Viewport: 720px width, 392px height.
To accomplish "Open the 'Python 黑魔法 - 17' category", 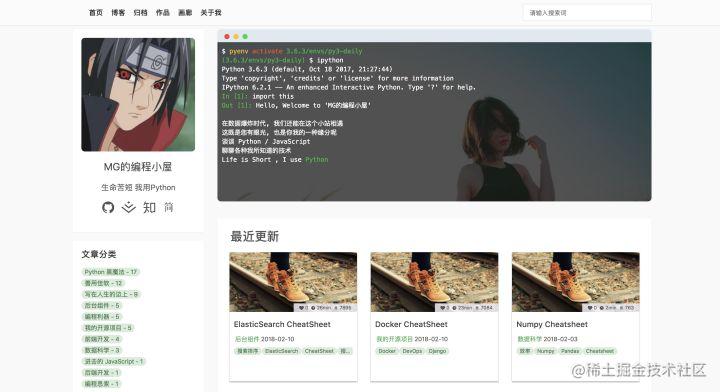I will (x=111, y=272).
